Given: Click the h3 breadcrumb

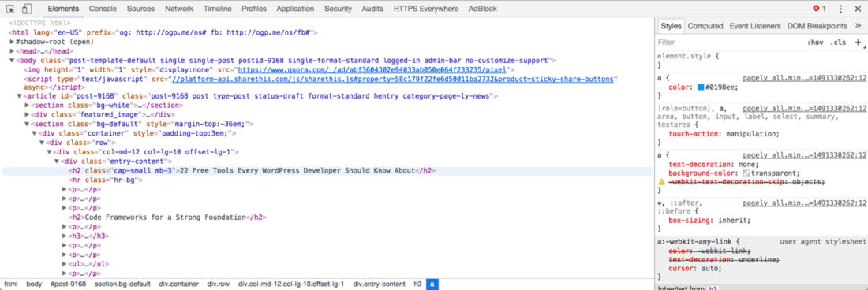Looking at the screenshot, I should [x=418, y=284].
